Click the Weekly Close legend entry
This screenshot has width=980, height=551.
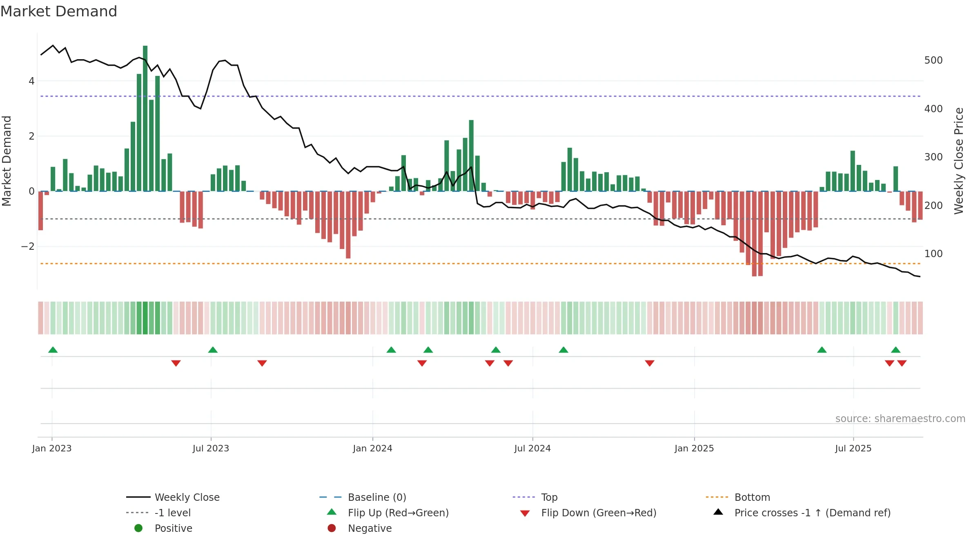173,497
